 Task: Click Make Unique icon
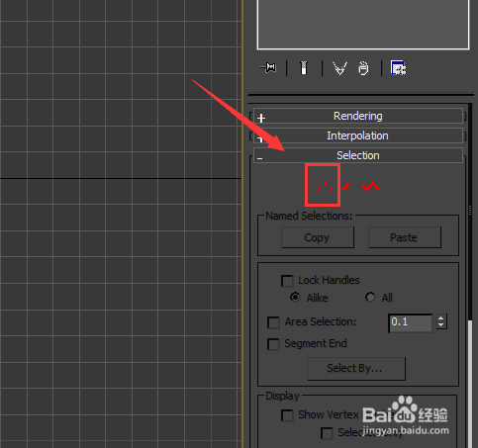[339, 68]
